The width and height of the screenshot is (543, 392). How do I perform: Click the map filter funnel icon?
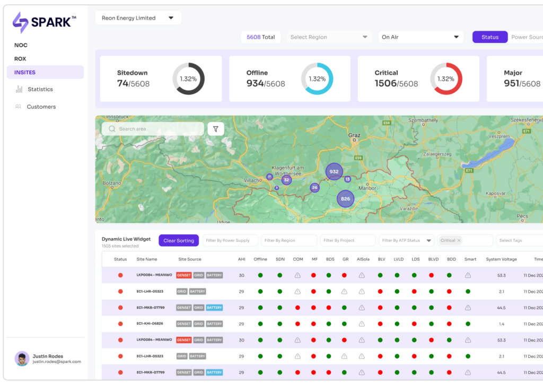[216, 129]
